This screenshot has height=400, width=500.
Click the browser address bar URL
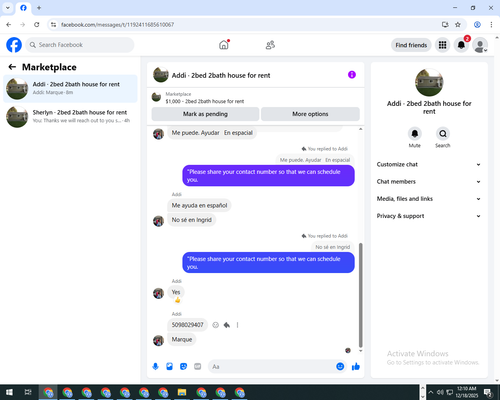pos(118,25)
